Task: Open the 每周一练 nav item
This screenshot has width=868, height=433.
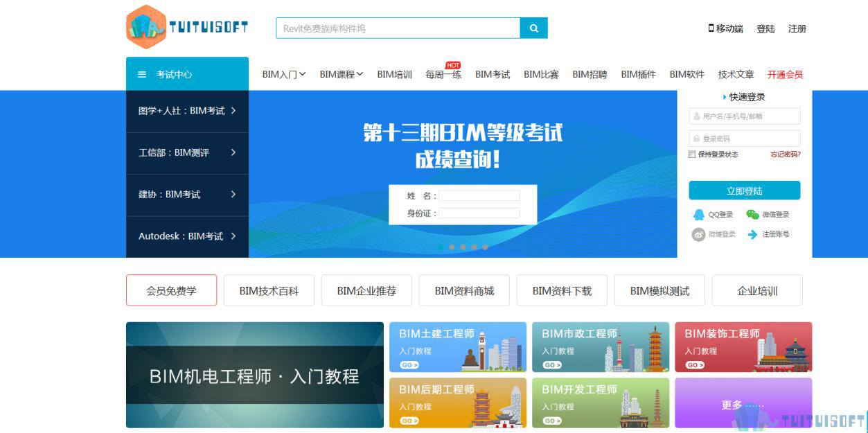Action: 443,74
